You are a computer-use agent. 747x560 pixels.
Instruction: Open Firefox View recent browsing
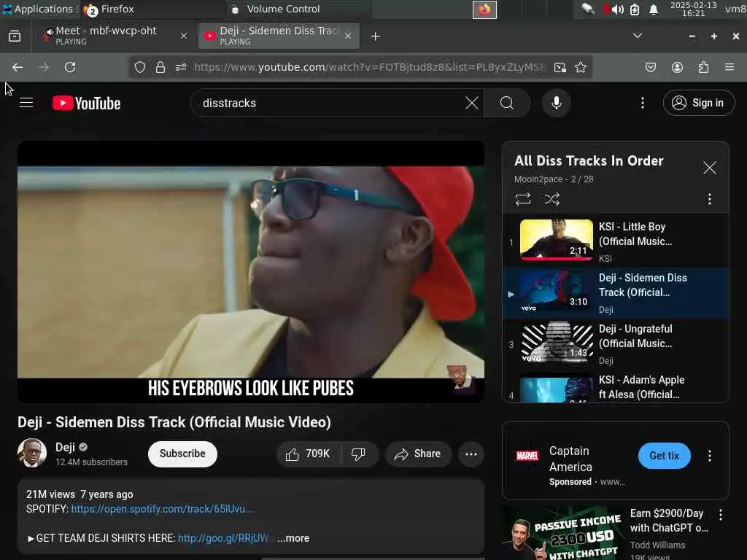pos(15,36)
